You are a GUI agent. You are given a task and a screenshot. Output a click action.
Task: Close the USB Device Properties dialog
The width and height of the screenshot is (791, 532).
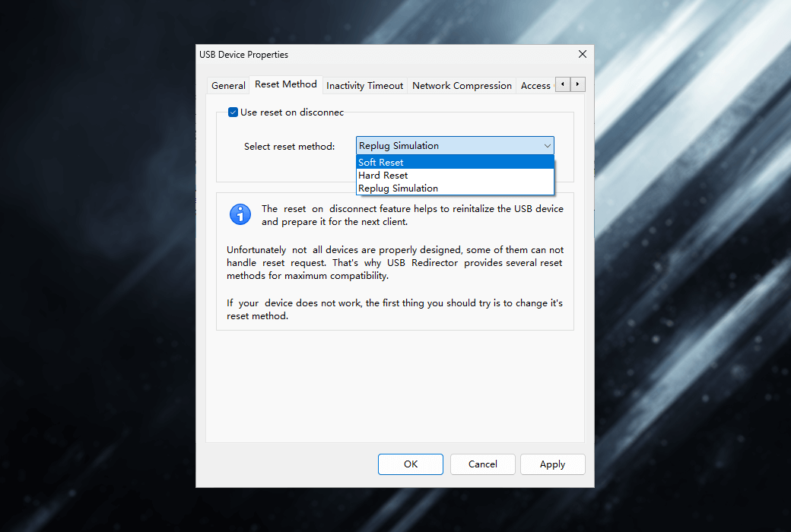point(583,55)
